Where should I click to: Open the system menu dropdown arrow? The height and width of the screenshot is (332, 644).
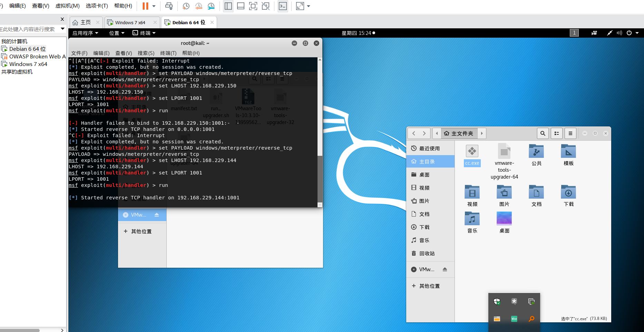tap(637, 33)
